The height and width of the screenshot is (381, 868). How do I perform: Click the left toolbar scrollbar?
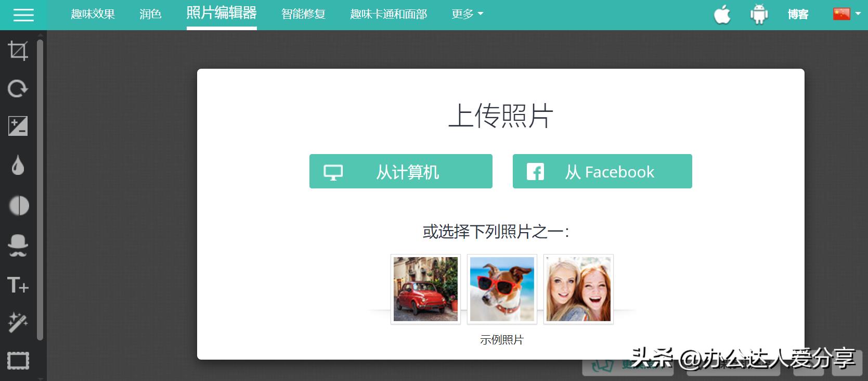[40, 190]
